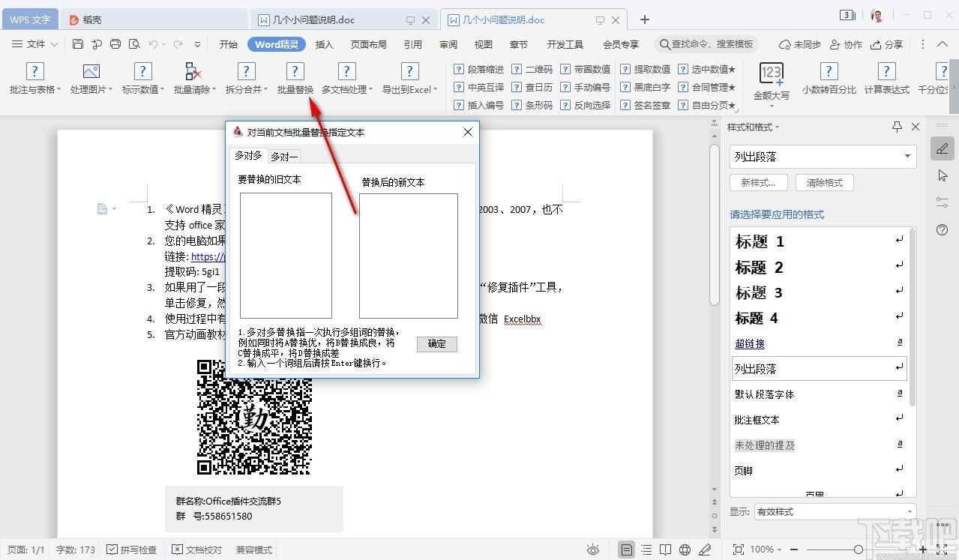959x560 pixels.
Task: Open help from the sidebar
Action: pyautogui.click(x=943, y=229)
